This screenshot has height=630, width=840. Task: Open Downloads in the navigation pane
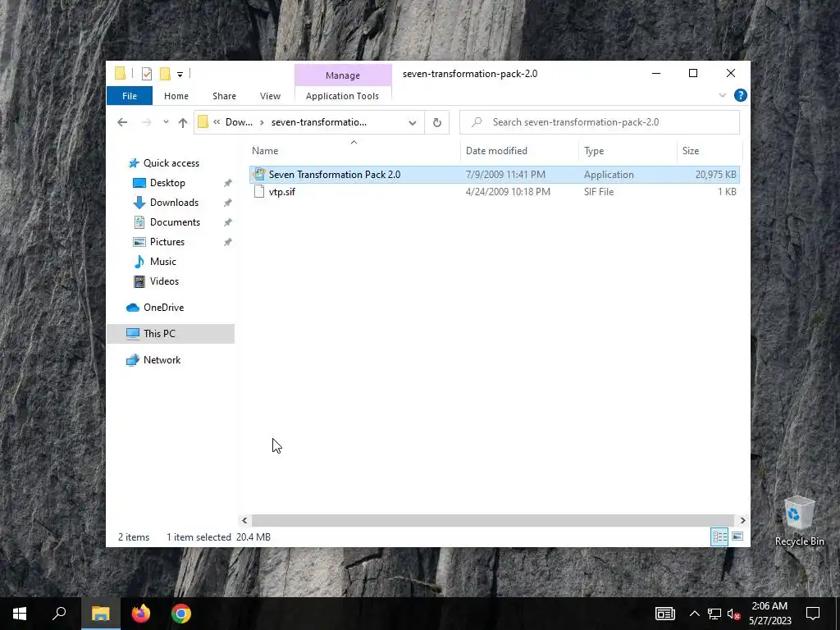pos(174,203)
